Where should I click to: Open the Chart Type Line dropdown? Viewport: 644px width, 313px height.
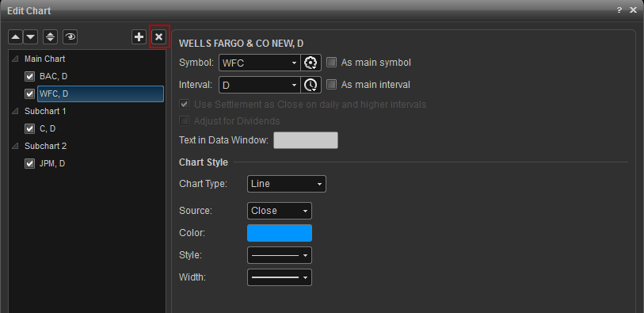(287, 184)
